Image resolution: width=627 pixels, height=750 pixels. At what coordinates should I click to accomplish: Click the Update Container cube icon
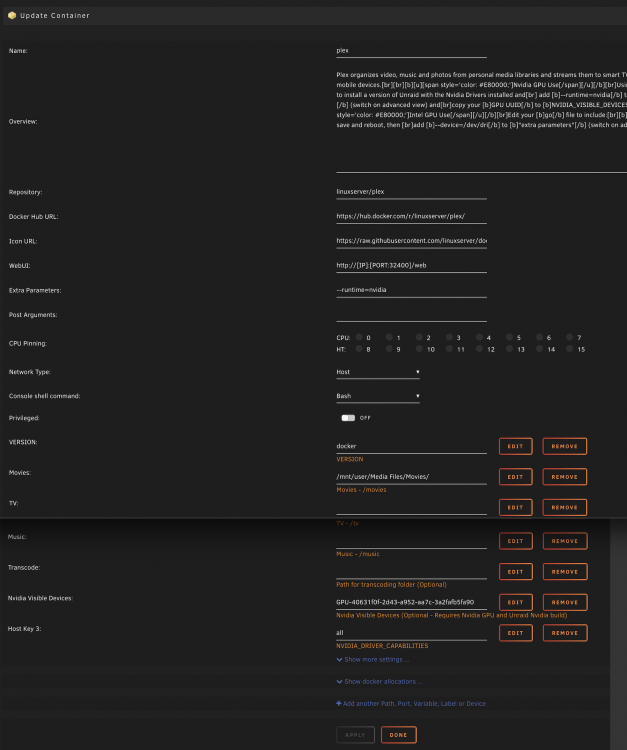tap(12, 15)
